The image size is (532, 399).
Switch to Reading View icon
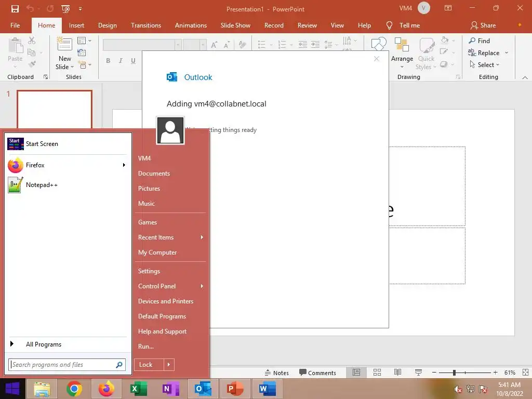(397, 373)
